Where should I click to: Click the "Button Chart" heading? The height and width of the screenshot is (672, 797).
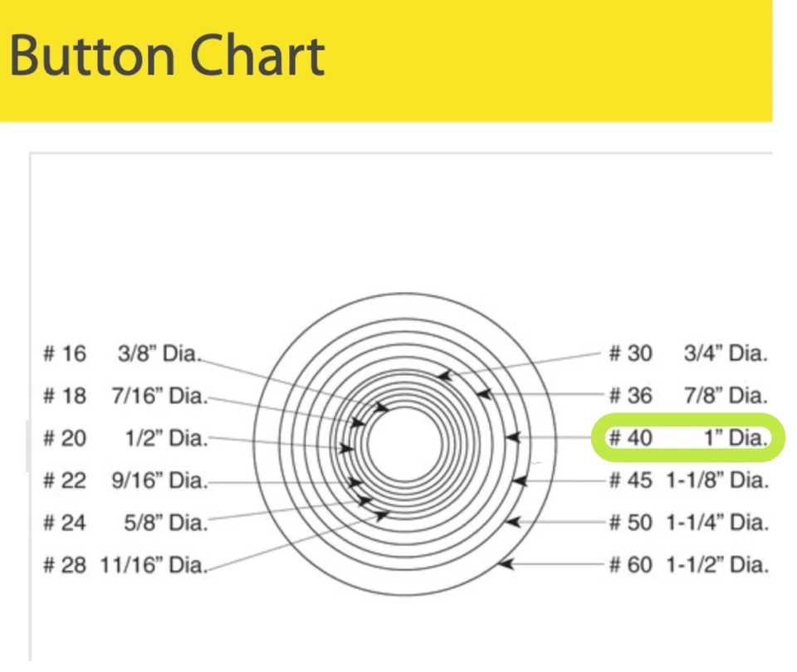pos(167,56)
